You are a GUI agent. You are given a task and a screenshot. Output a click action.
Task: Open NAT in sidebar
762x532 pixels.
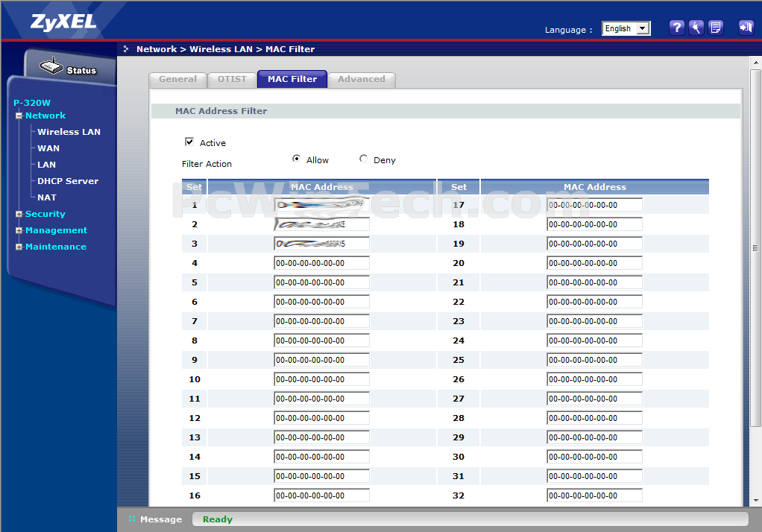point(47,197)
